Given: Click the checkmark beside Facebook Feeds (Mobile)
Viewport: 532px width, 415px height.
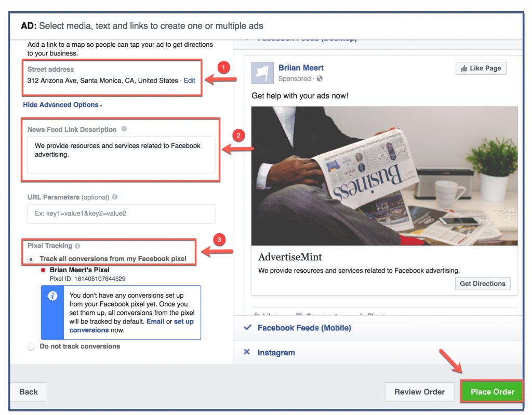Looking at the screenshot, I should pyautogui.click(x=246, y=328).
